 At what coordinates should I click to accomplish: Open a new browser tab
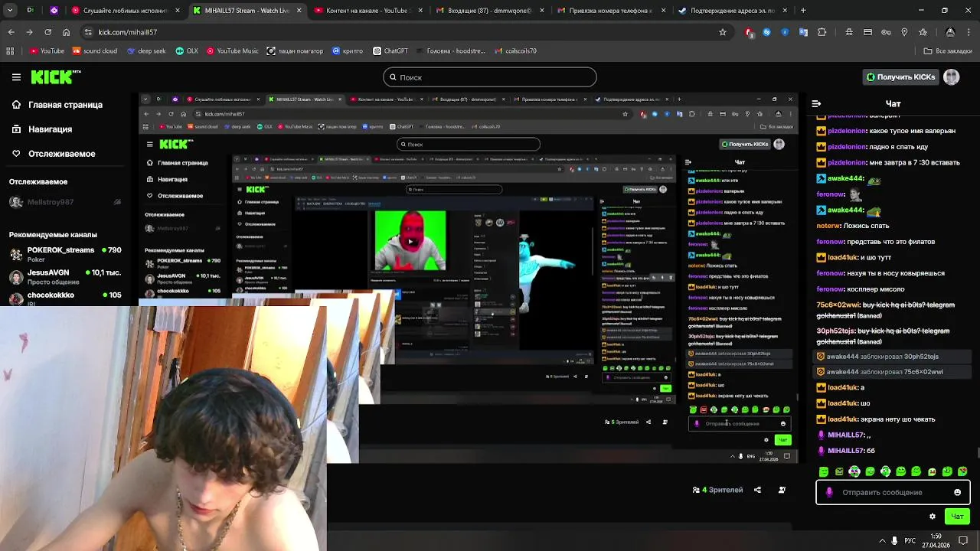(x=803, y=11)
